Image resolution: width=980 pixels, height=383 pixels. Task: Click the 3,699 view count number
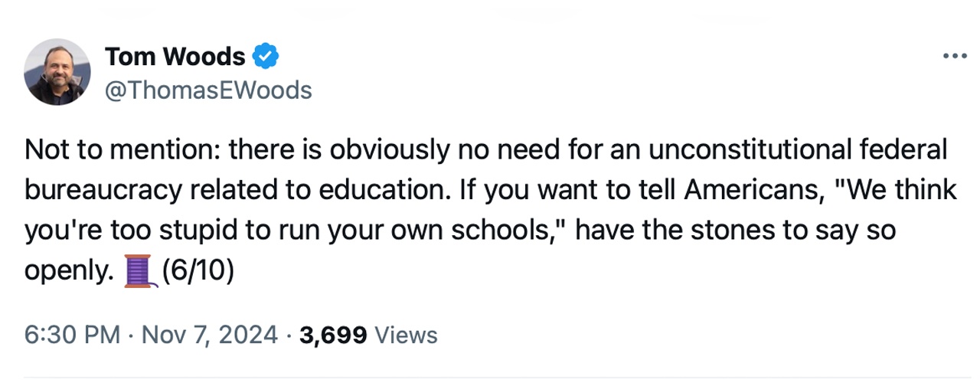(335, 334)
